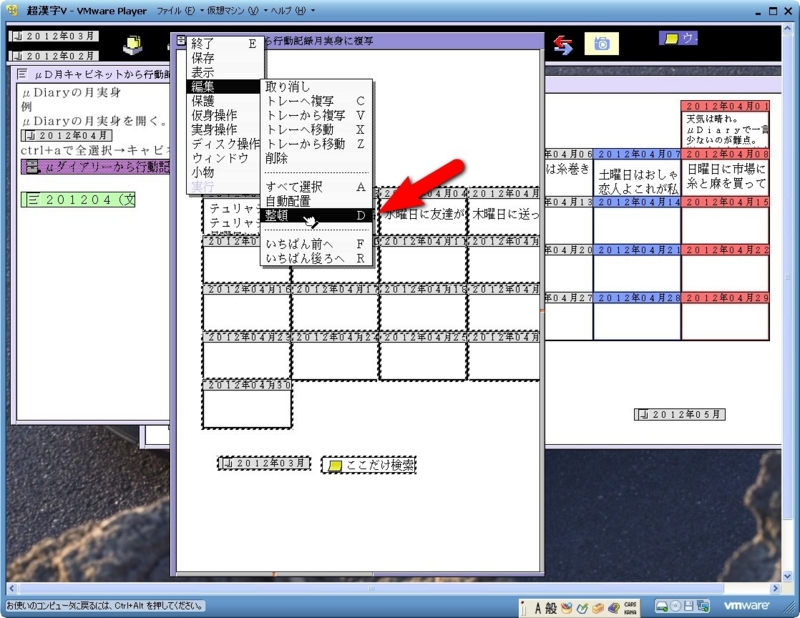Open the purple μダイアリーから行動記 object
This screenshot has width=800, height=618.
pyautogui.click(x=95, y=167)
